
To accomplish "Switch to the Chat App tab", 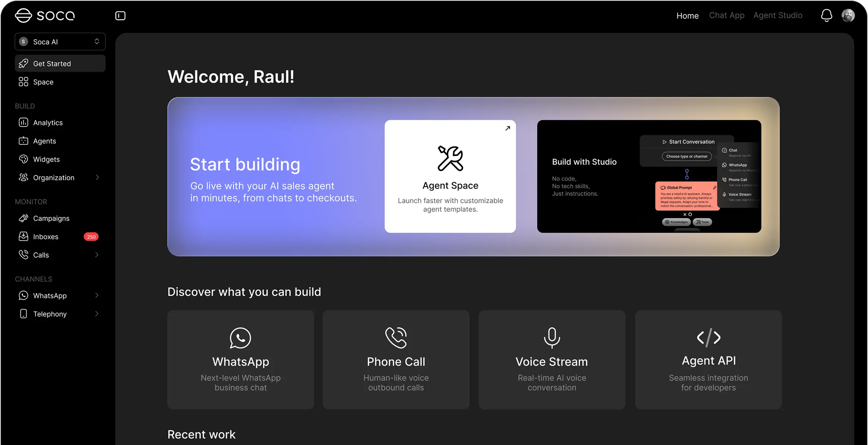I will tap(726, 15).
